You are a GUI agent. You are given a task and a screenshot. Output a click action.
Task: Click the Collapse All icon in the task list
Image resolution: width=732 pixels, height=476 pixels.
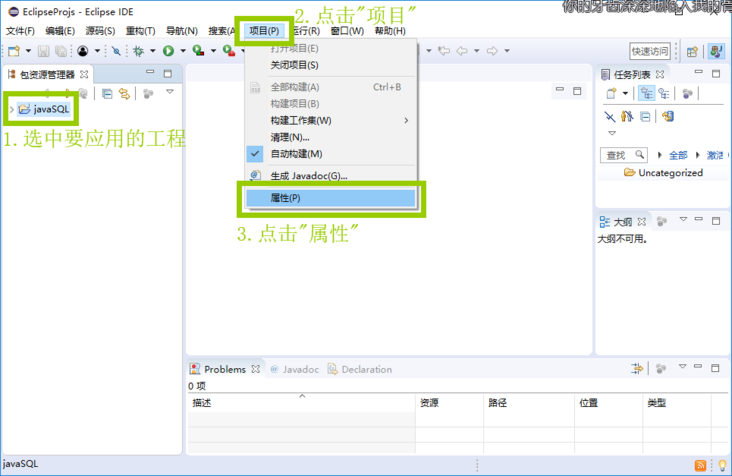tap(645, 117)
